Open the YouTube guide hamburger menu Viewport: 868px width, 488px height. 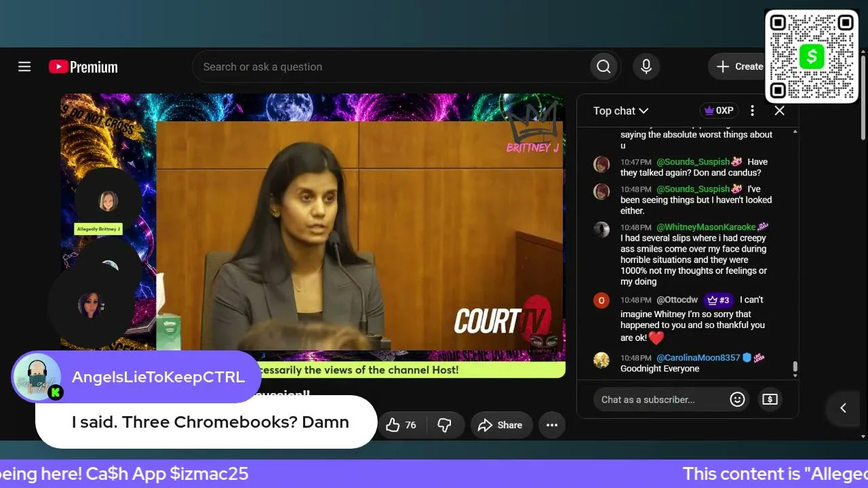24,66
